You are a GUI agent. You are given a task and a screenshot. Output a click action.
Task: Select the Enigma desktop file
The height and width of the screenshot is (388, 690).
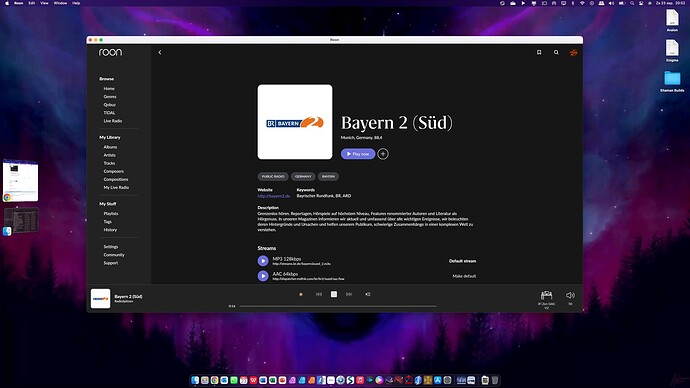pyautogui.click(x=672, y=51)
